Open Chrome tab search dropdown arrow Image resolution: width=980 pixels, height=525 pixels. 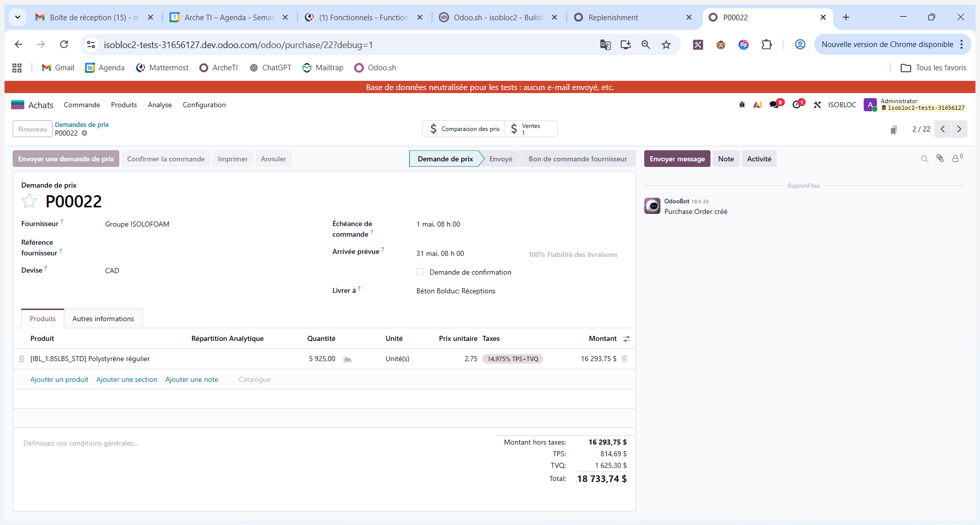pos(18,17)
